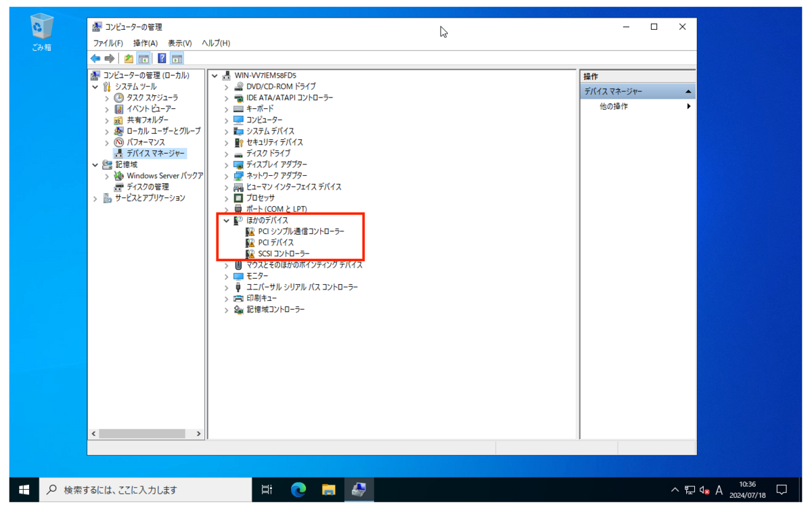
Task: Click the 共有フォルダー icon
Action: point(119,120)
